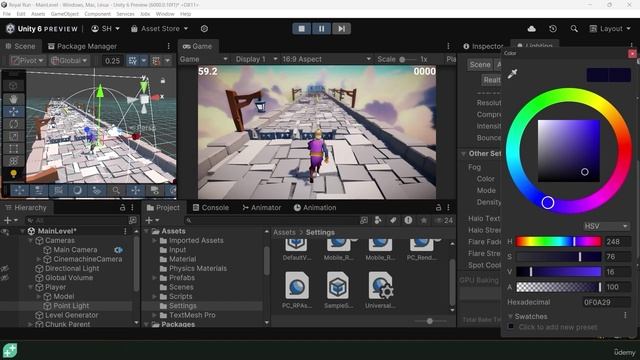640x360 pixels.
Task: Click the Scene view magnifier overlay icon
Action: (116, 190)
